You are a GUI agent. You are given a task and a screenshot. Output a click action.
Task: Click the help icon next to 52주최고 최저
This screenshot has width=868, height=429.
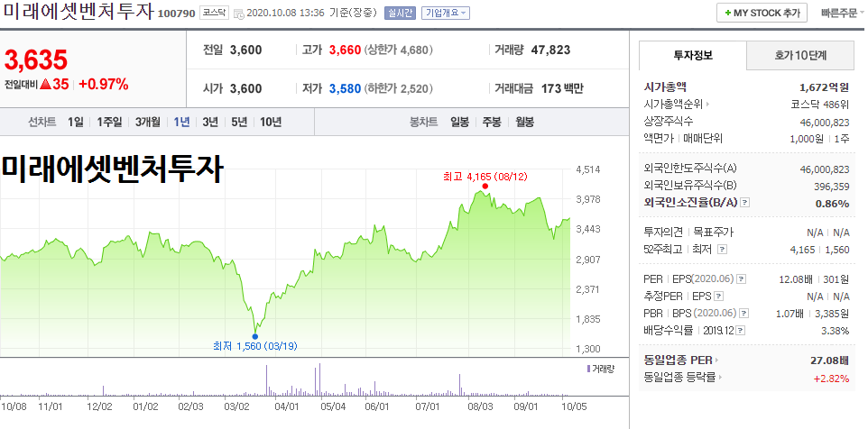[722, 250]
